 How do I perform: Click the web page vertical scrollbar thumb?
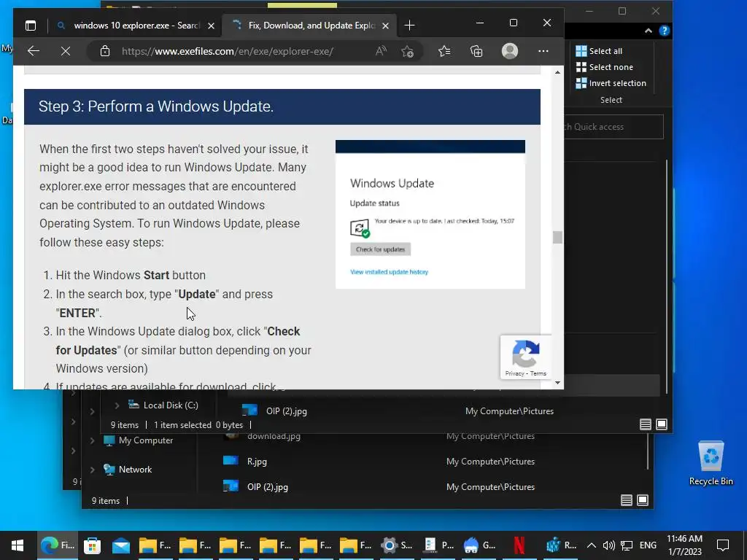pyautogui.click(x=557, y=237)
